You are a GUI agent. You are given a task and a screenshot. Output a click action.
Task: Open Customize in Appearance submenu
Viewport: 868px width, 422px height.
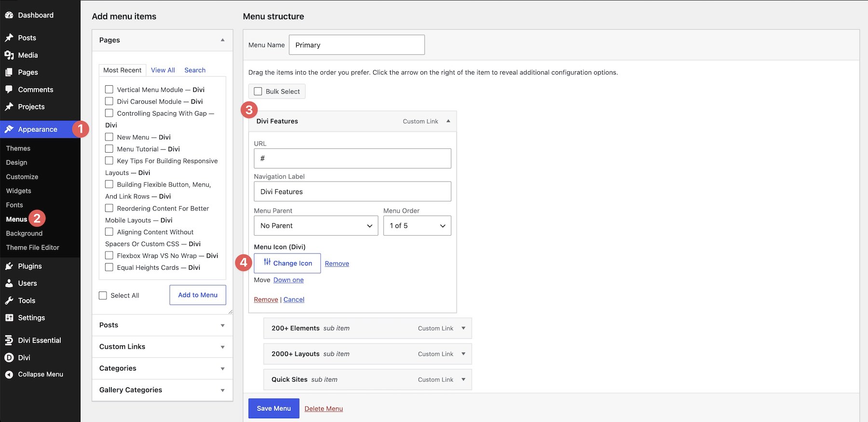point(22,177)
